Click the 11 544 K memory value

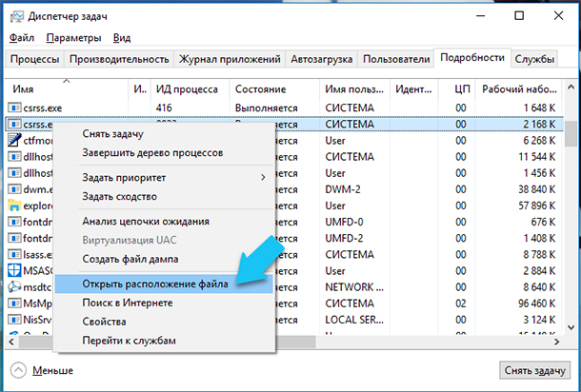click(536, 157)
